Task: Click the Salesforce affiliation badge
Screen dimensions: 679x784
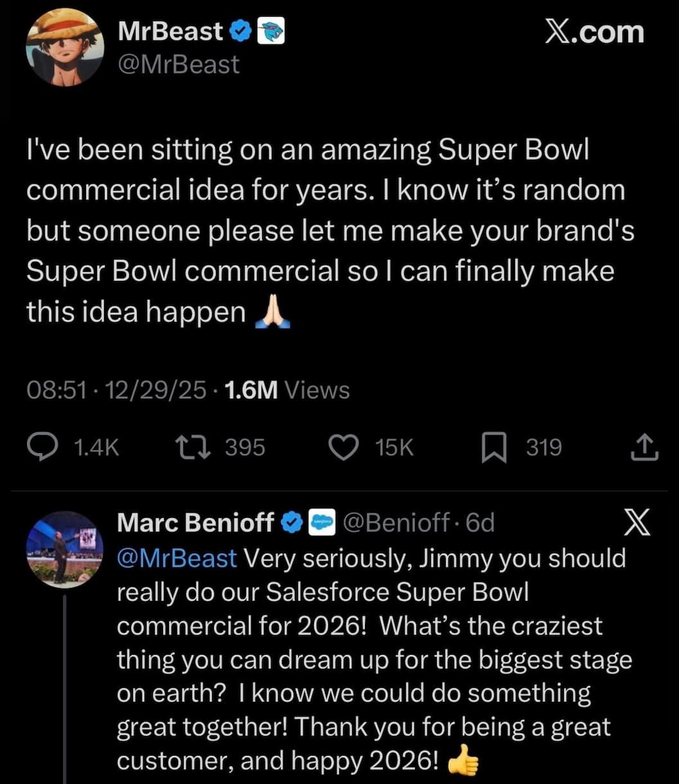Action: 322,523
